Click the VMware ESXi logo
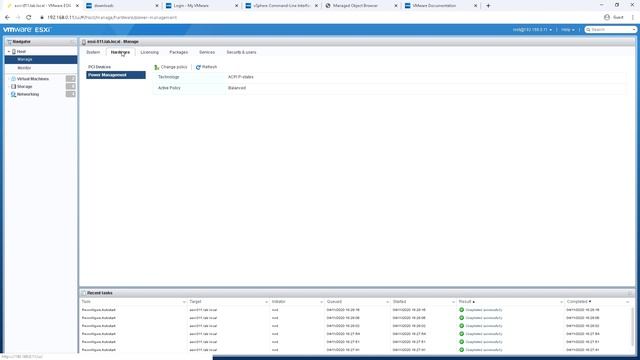This screenshot has width=640, height=360. point(27,30)
